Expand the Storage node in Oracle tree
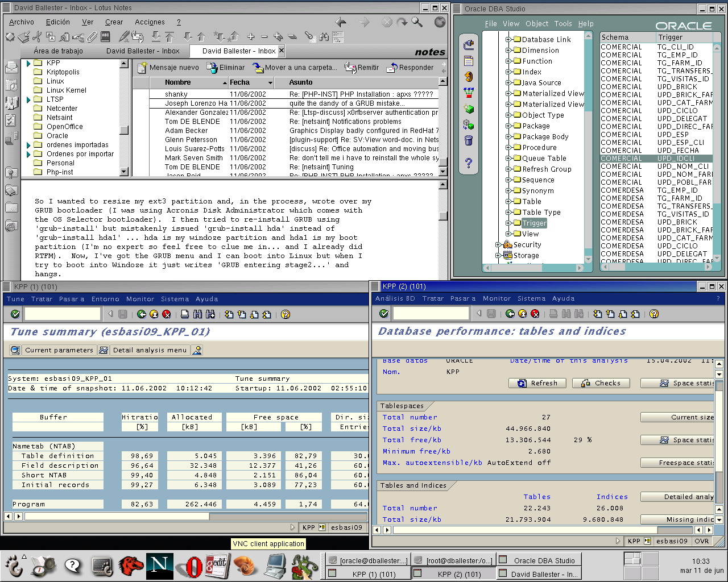 pos(498,255)
